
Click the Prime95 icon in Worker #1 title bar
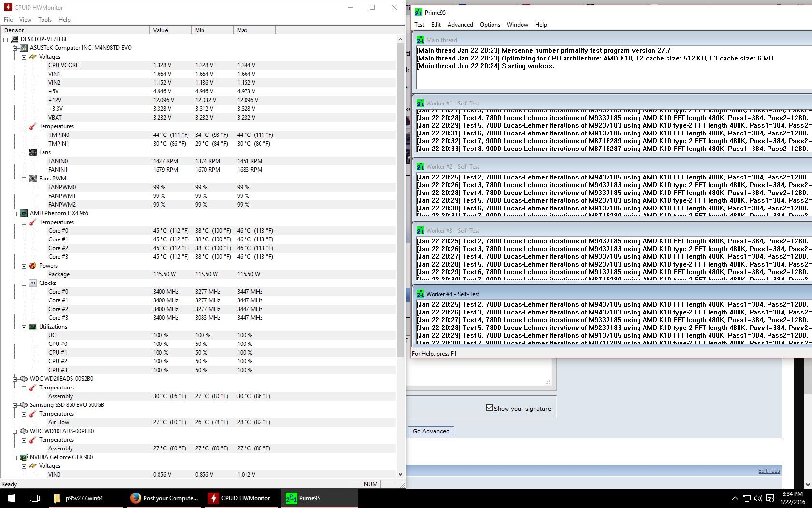[420, 103]
